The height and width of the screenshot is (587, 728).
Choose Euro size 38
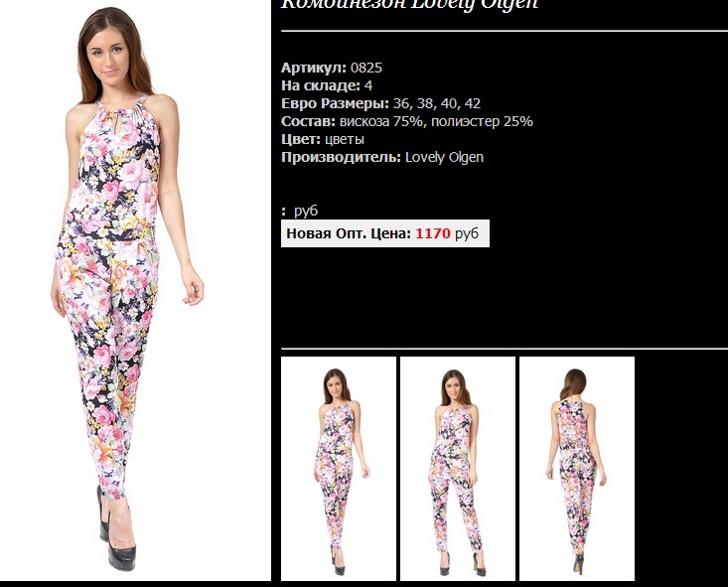pyautogui.click(x=425, y=103)
